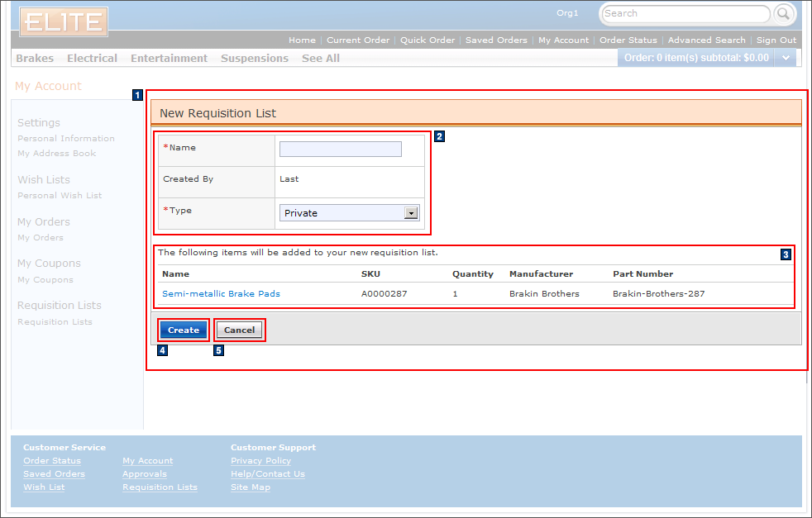This screenshot has height=518, width=812.
Task: Focus the top Search box
Action: [x=685, y=13]
